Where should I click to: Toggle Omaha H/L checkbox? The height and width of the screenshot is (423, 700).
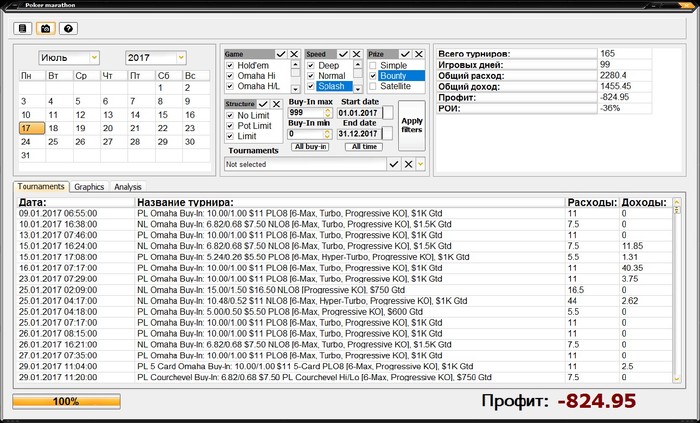pyautogui.click(x=230, y=86)
